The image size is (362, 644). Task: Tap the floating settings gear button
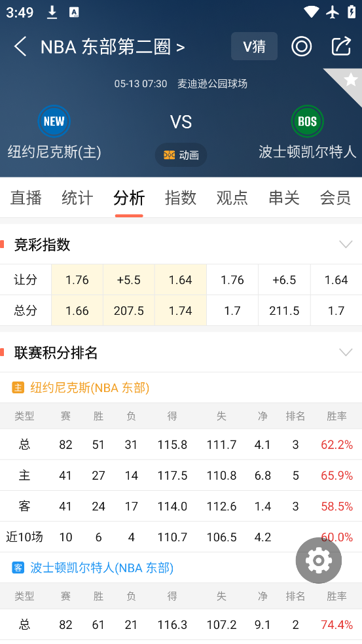[x=318, y=560]
